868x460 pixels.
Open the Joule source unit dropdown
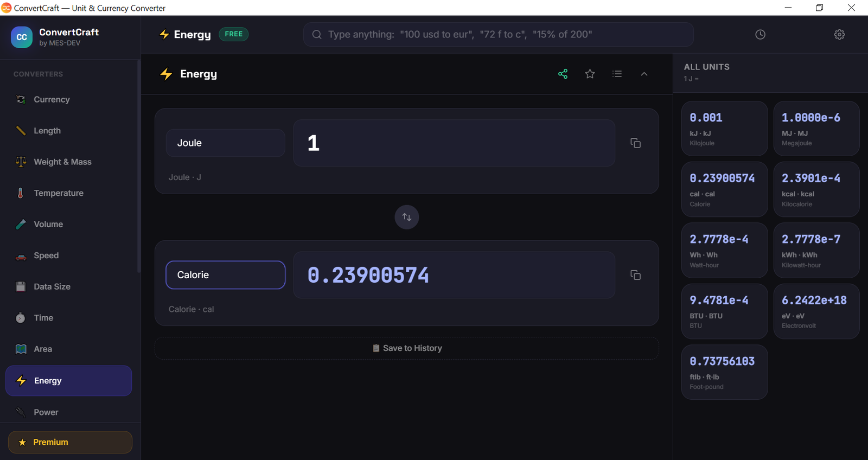tap(226, 143)
